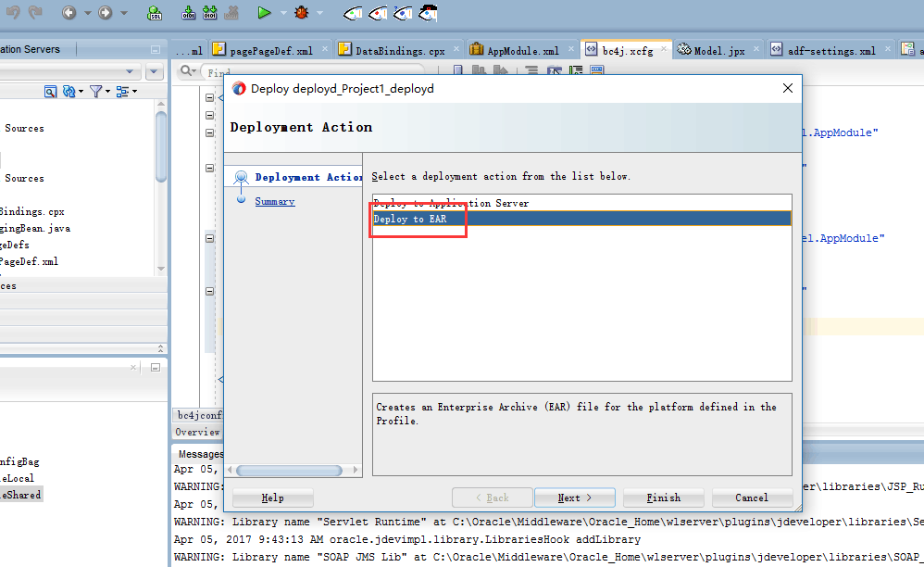Navigate back with the left arrow icon
Screen dimensions: 924x567
(69, 12)
